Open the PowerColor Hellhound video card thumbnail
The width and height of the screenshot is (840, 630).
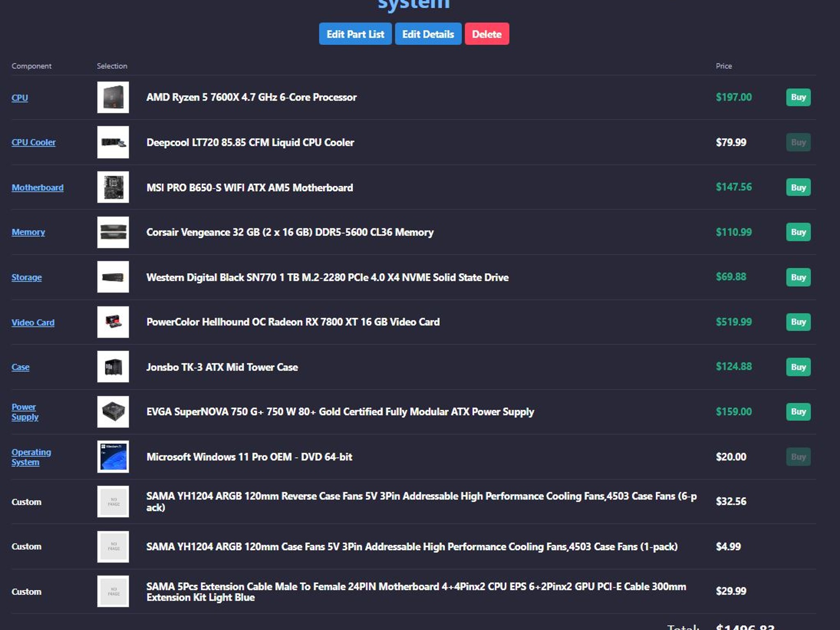click(x=113, y=322)
